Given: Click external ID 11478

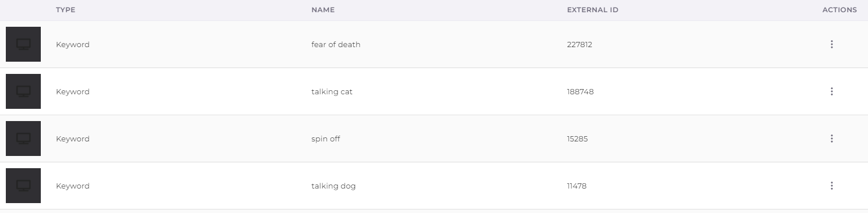Looking at the screenshot, I should coord(577,186).
